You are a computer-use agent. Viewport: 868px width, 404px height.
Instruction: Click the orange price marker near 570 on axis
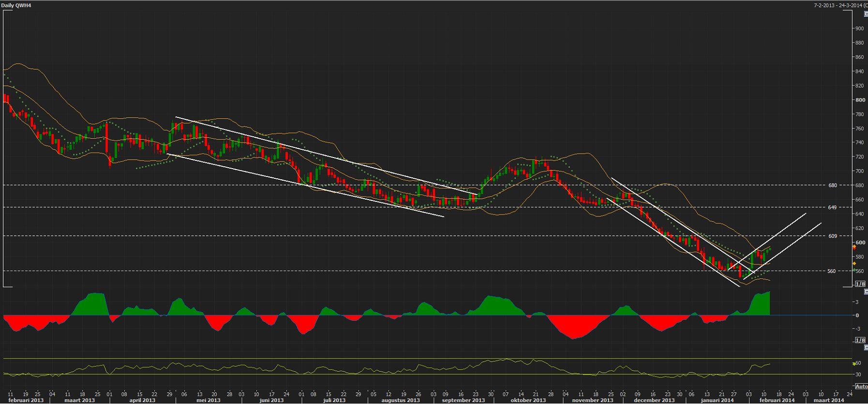[x=854, y=263]
